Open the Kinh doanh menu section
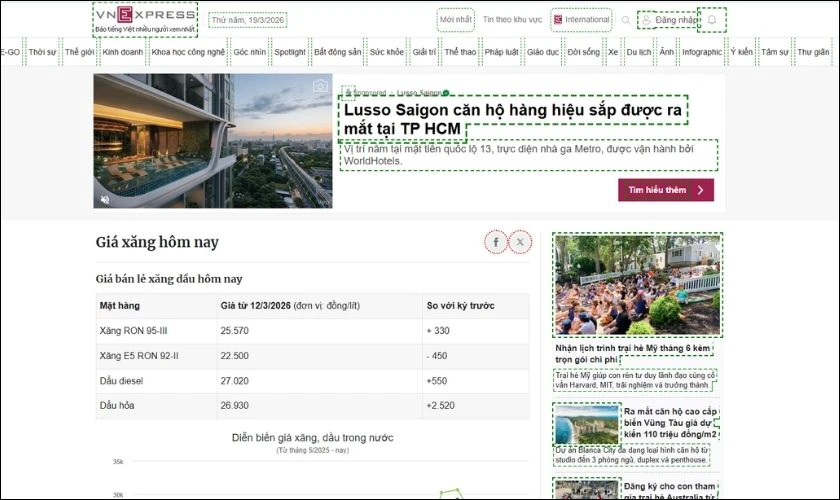Image resolution: width=840 pixels, height=500 pixels. [x=123, y=51]
